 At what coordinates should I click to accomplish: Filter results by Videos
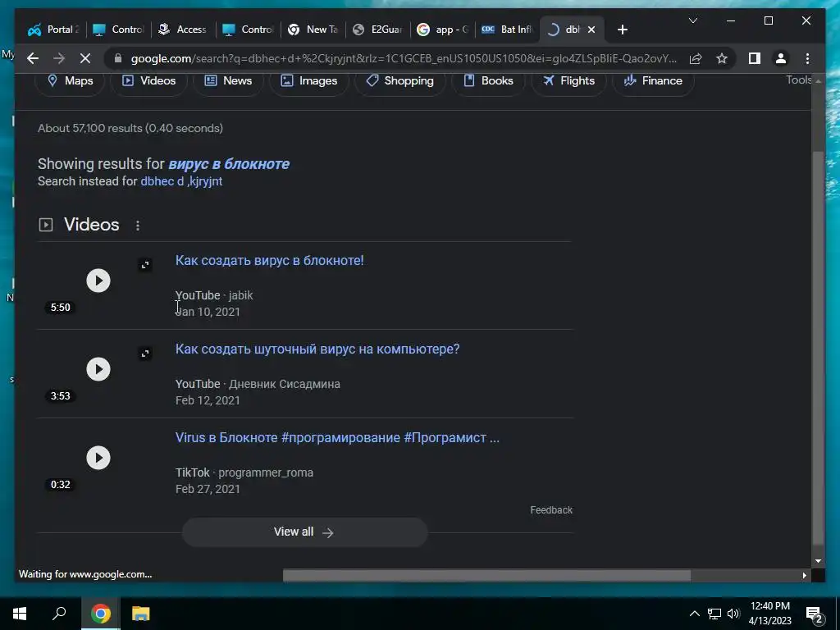149,81
